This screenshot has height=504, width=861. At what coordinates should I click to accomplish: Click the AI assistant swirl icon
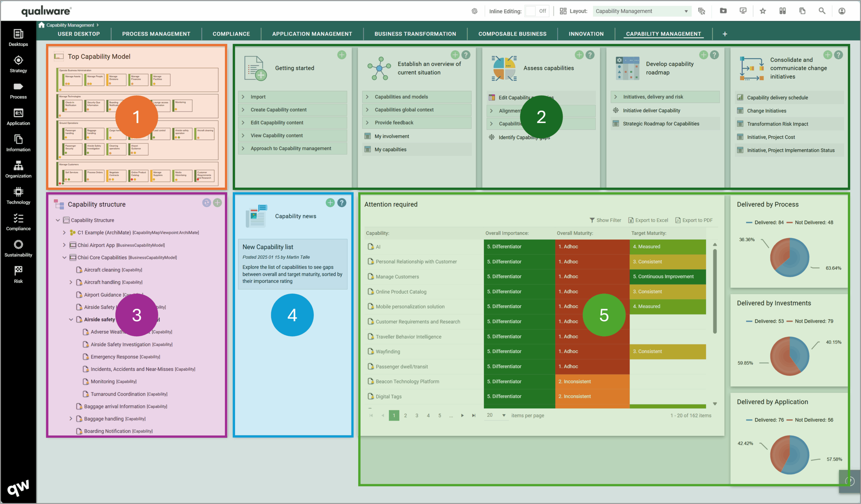click(x=474, y=11)
